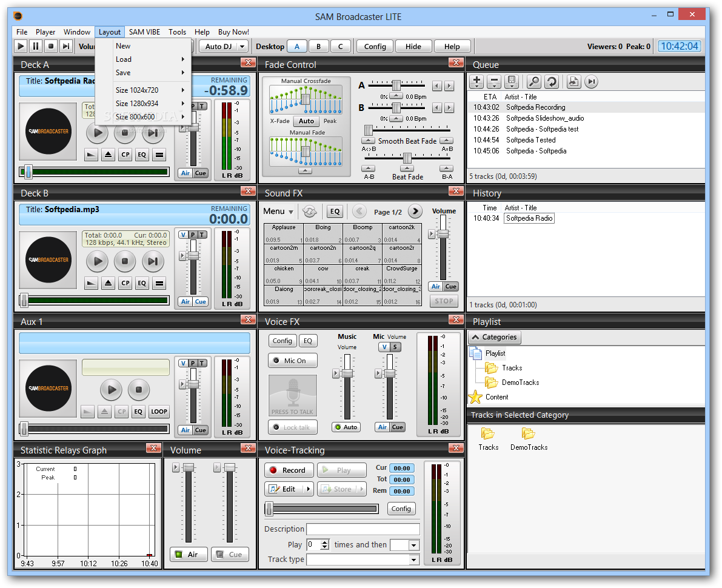This screenshot has height=588, width=722.
Task: Click the fade-out wedge icon on Deck B
Action: [x=92, y=283]
